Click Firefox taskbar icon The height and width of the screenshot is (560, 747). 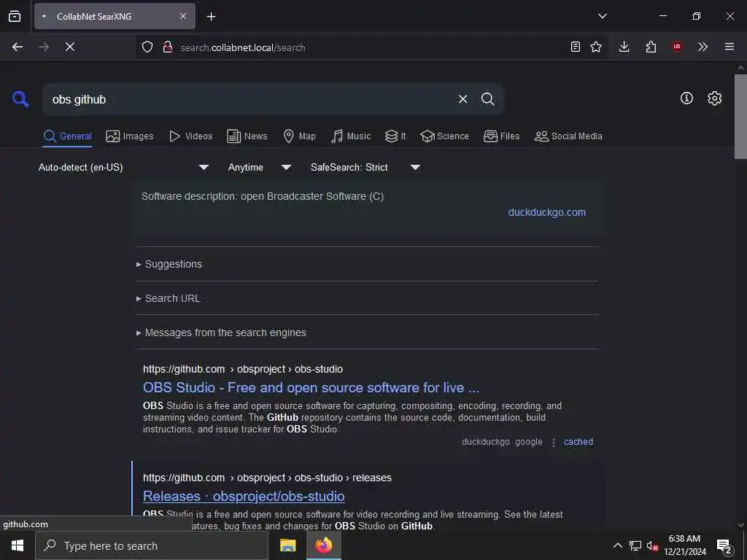(x=323, y=545)
